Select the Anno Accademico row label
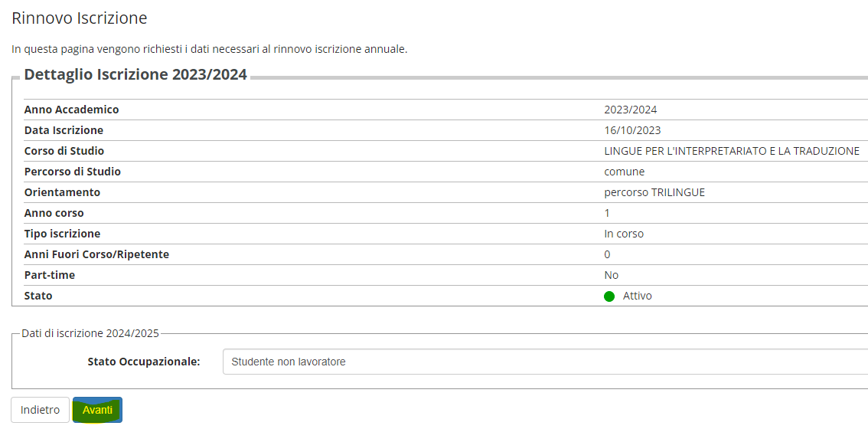 [x=71, y=110]
